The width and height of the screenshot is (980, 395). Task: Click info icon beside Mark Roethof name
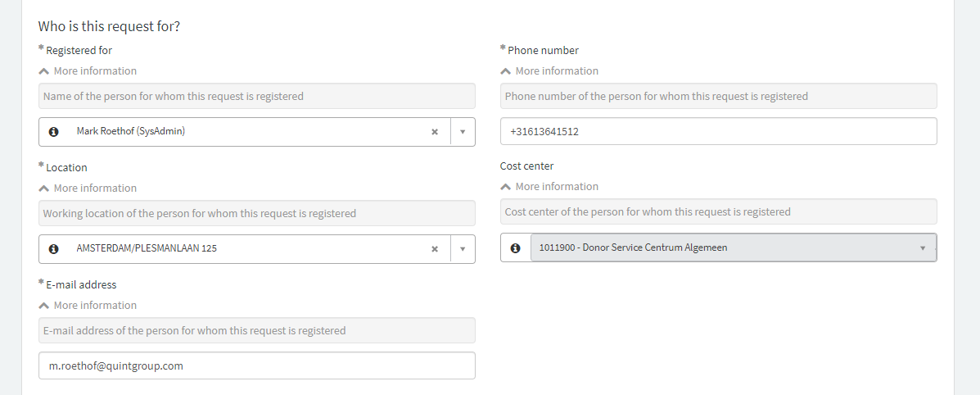54,132
